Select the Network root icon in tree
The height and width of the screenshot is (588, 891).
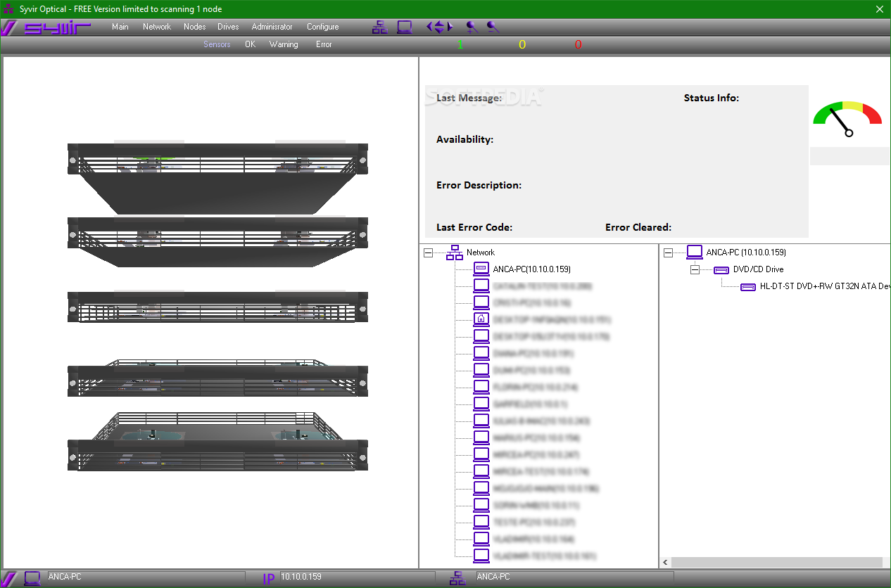coord(455,253)
